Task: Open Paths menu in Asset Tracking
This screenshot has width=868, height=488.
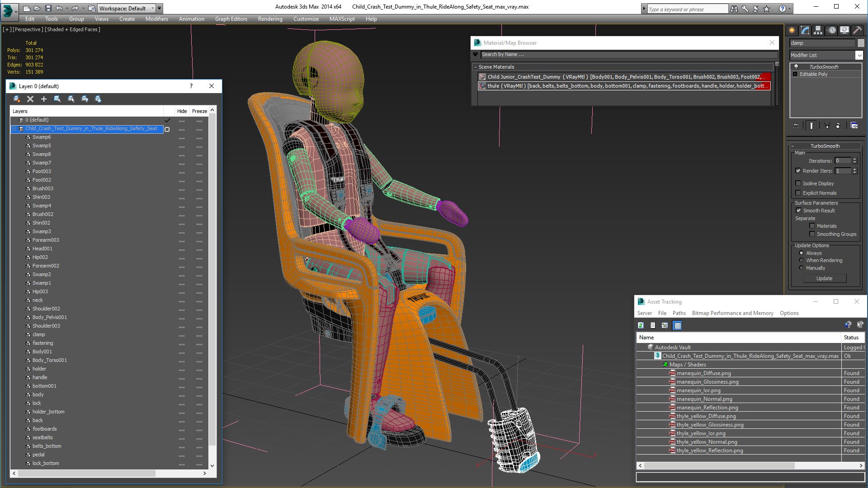Action: point(679,313)
